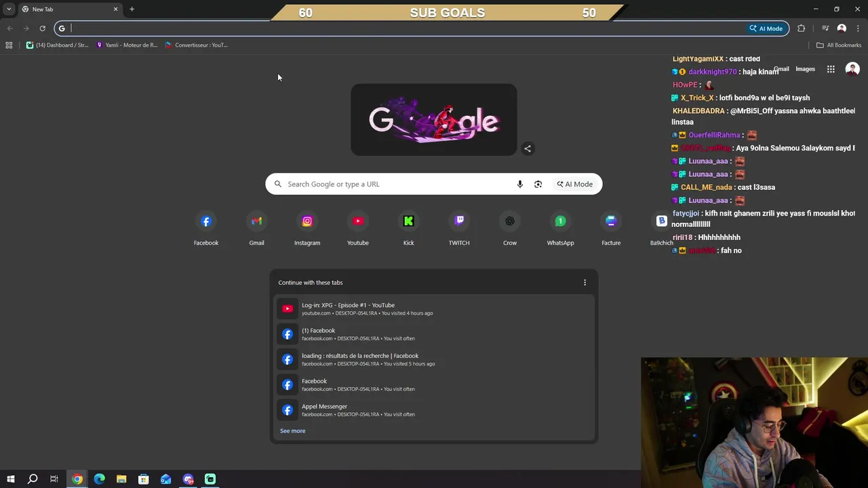This screenshot has width=868, height=488.
Task: Open the Instagram shortcut tile
Action: click(x=307, y=229)
